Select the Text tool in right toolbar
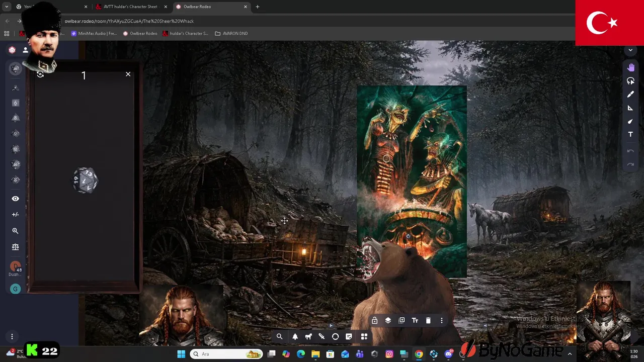This screenshot has height=362, width=644. pyautogui.click(x=631, y=134)
